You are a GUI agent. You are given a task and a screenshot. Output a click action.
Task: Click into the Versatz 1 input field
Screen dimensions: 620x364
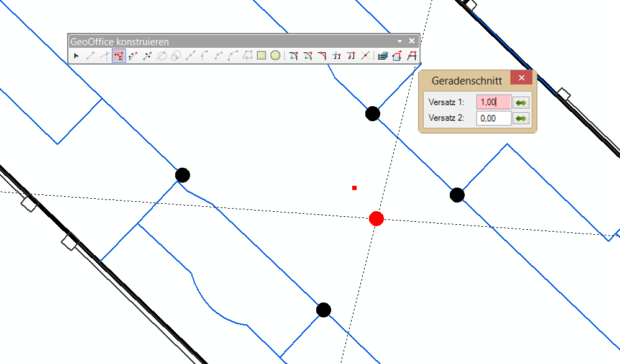click(x=493, y=102)
